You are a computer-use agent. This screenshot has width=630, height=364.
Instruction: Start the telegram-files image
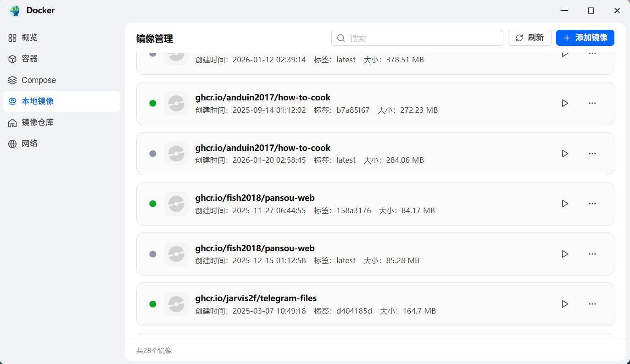point(565,304)
